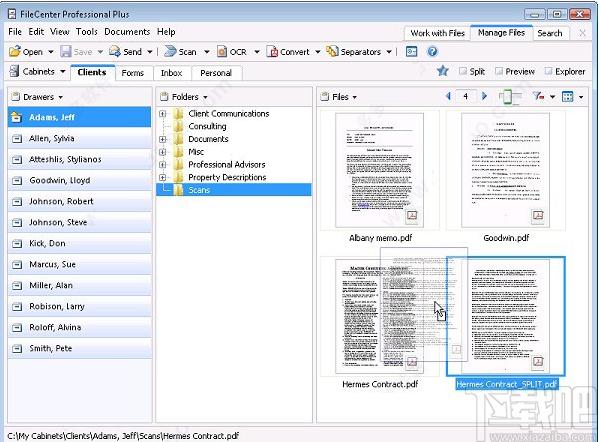The image size is (600, 442).
Task: Select the Albany memo.pdf thumbnail
Action: click(380, 170)
